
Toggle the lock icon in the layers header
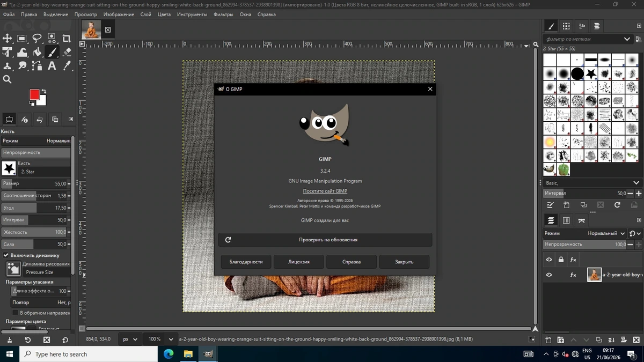561,260
